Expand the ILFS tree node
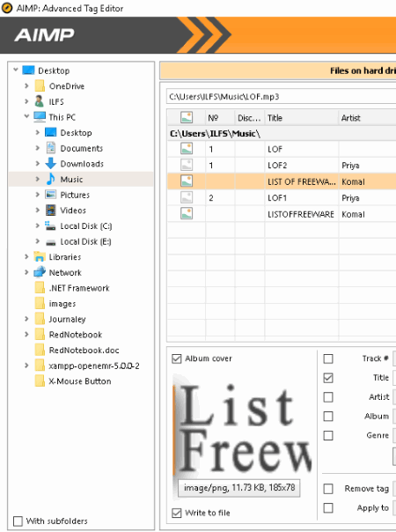The image size is (396, 532). [26, 101]
